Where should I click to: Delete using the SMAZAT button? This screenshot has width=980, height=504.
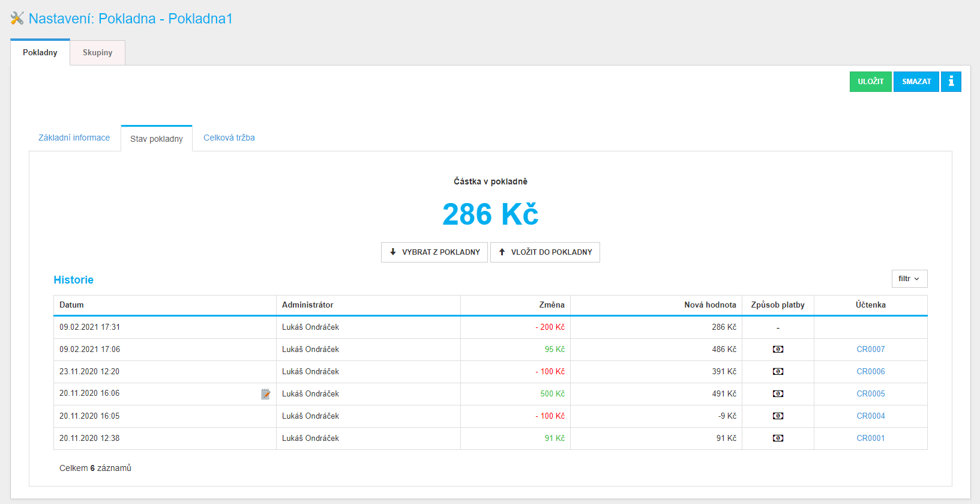point(916,82)
